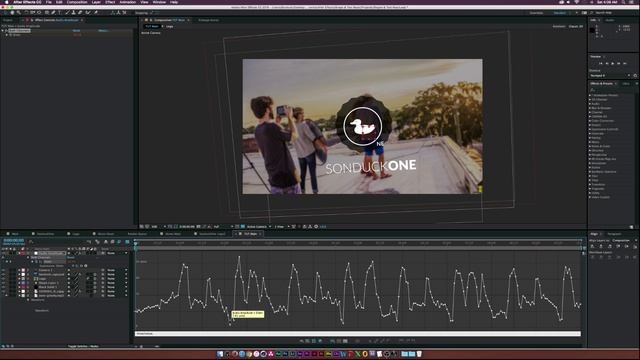Select the Standard workspace

coord(560,13)
